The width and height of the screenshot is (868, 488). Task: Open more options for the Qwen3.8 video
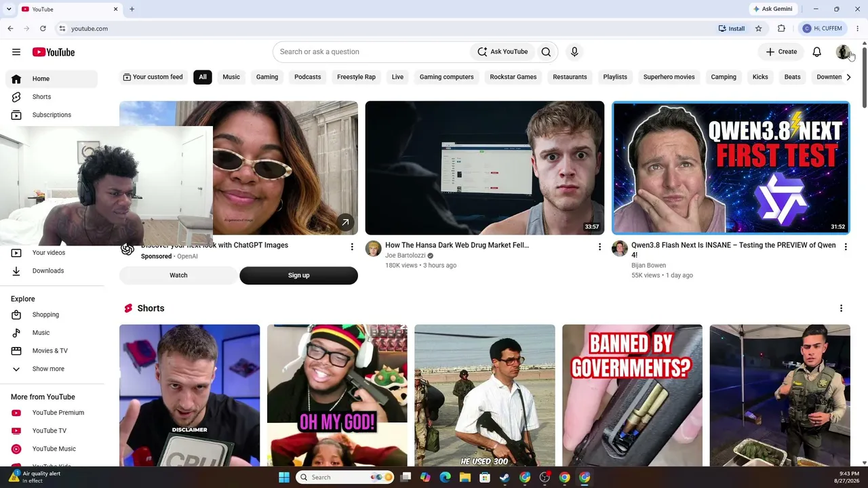point(846,247)
